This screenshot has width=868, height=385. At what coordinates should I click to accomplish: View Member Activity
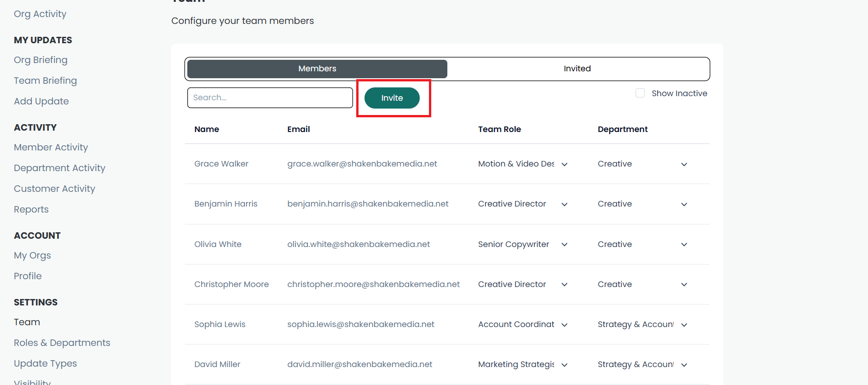click(51, 147)
